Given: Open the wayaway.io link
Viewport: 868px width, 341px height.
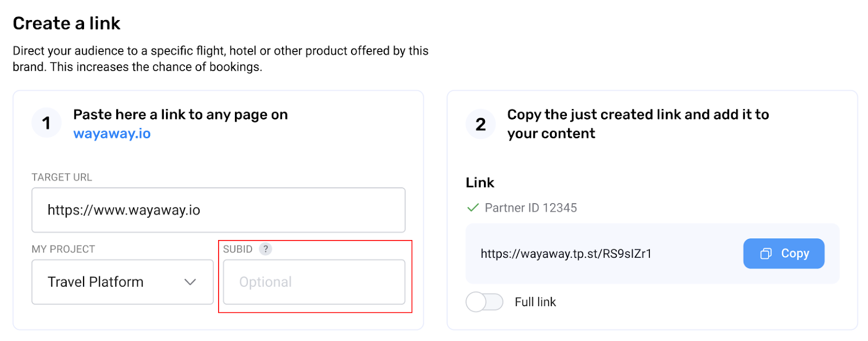Looking at the screenshot, I should point(112,134).
